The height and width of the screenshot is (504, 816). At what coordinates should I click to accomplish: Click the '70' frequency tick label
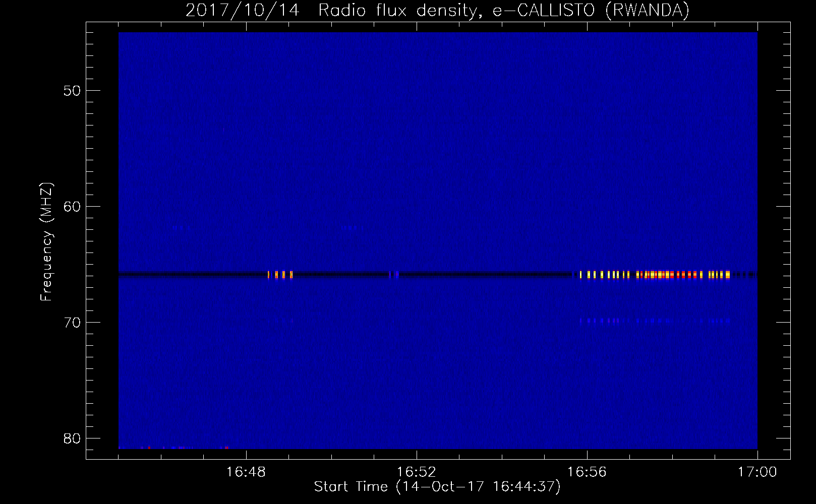[x=72, y=323]
